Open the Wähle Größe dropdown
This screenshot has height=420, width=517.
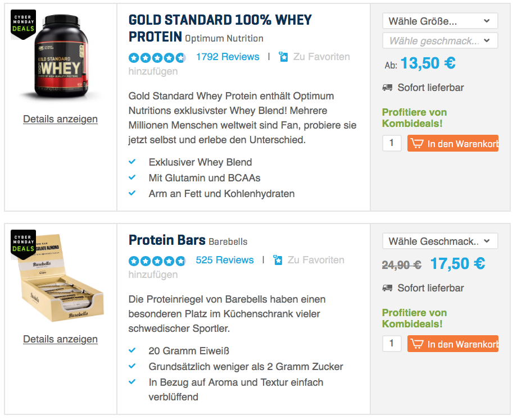(440, 21)
